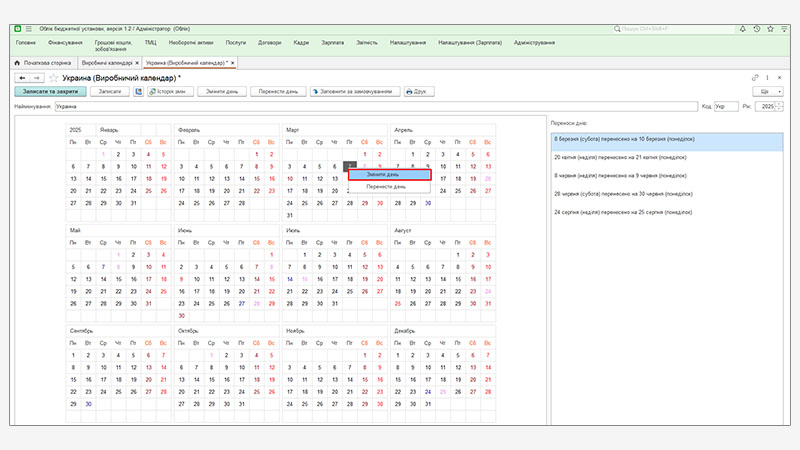Copy link via the chain link icon
The image size is (800, 450).
coord(755,77)
